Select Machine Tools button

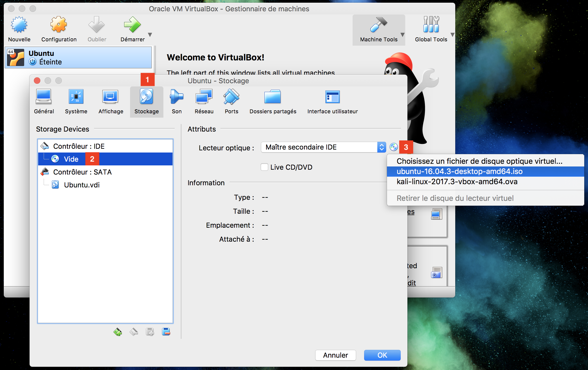[378, 30]
